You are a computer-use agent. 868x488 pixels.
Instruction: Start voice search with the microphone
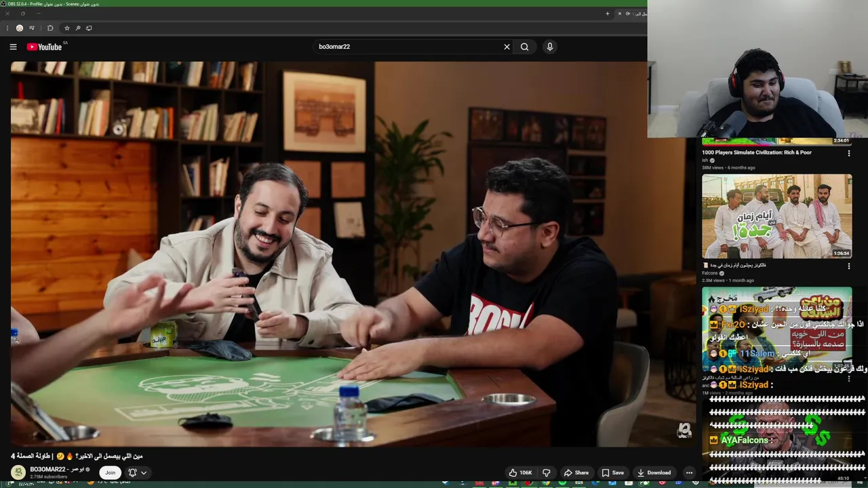pos(549,47)
